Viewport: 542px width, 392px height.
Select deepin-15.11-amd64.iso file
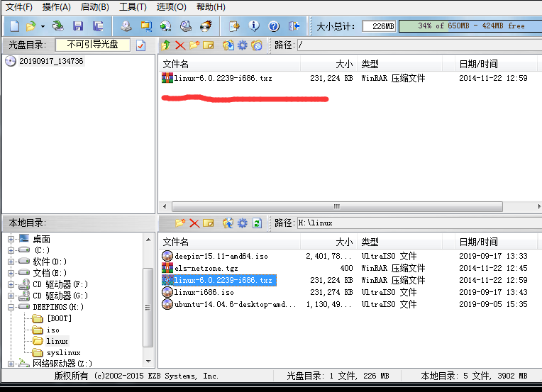coord(221,257)
